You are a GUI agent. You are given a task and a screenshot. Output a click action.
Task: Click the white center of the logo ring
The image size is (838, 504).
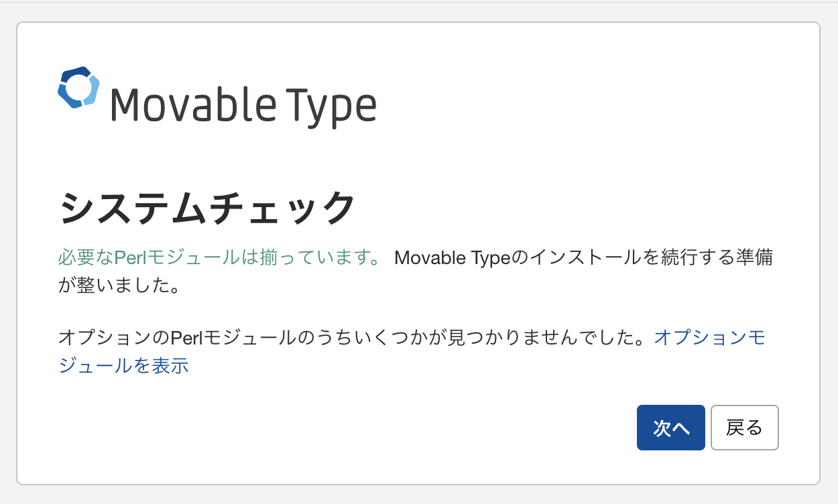click(x=78, y=88)
